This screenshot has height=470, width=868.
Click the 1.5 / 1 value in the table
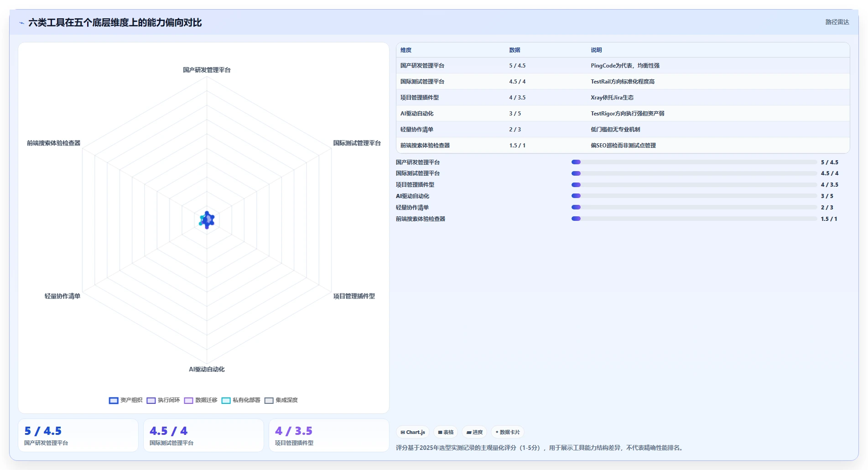click(517, 146)
